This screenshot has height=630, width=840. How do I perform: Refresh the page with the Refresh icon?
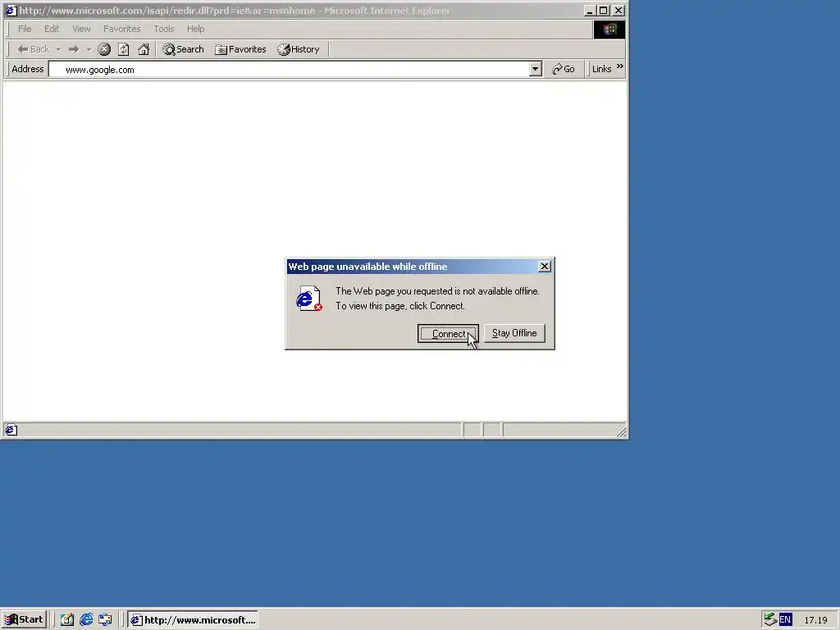[x=124, y=49]
